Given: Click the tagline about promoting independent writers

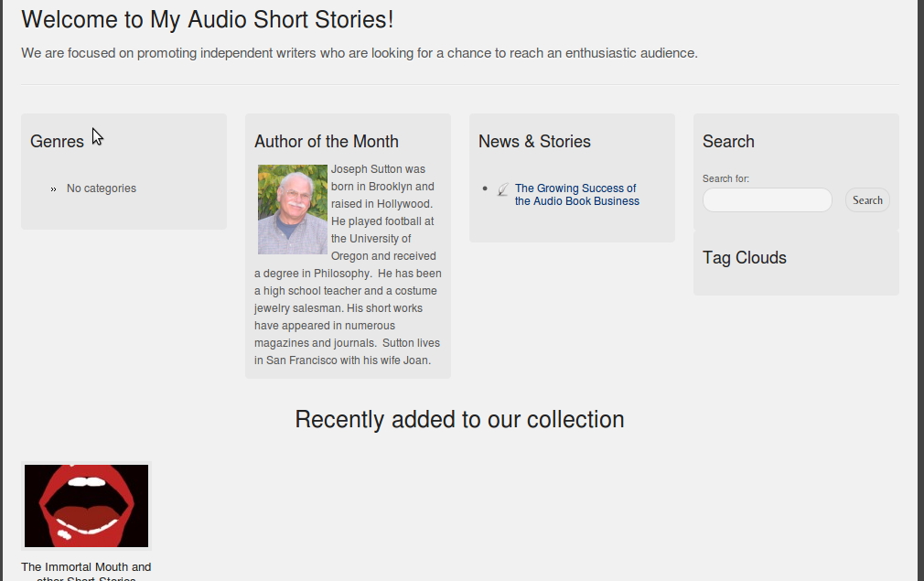Looking at the screenshot, I should click(x=360, y=53).
